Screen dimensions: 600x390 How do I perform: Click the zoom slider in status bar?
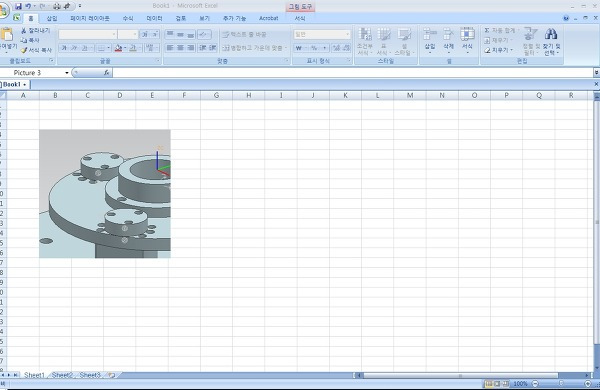(561, 383)
